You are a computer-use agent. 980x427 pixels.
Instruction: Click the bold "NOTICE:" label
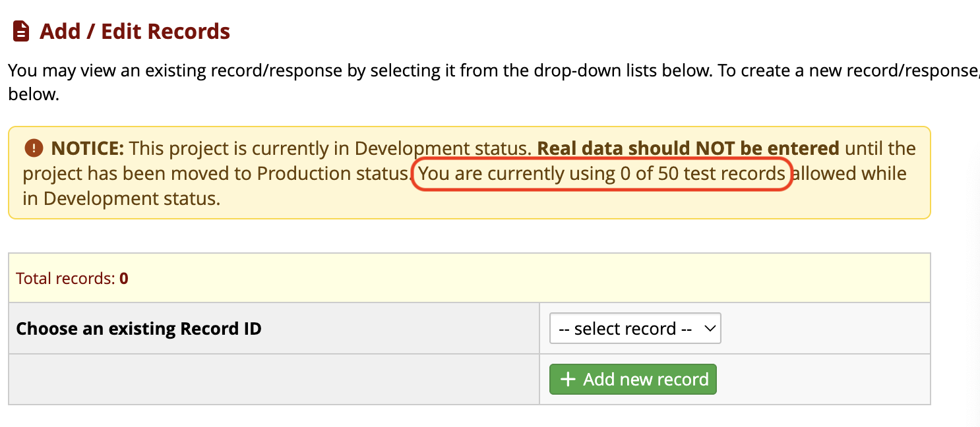click(87, 148)
